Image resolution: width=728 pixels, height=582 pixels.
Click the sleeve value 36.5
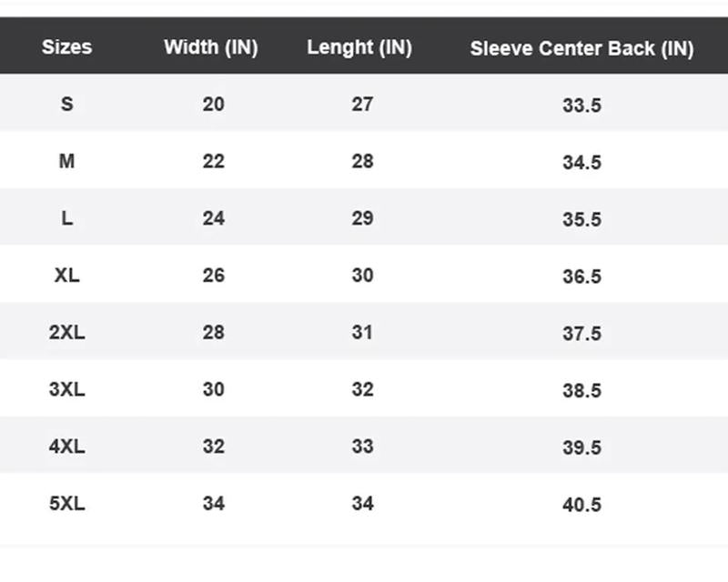tap(581, 276)
